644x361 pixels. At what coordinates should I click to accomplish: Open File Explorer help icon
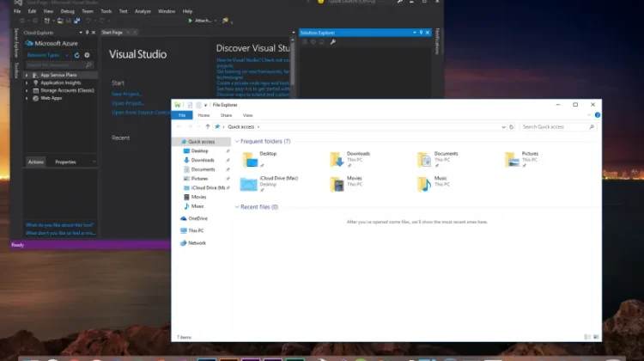[598, 115]
